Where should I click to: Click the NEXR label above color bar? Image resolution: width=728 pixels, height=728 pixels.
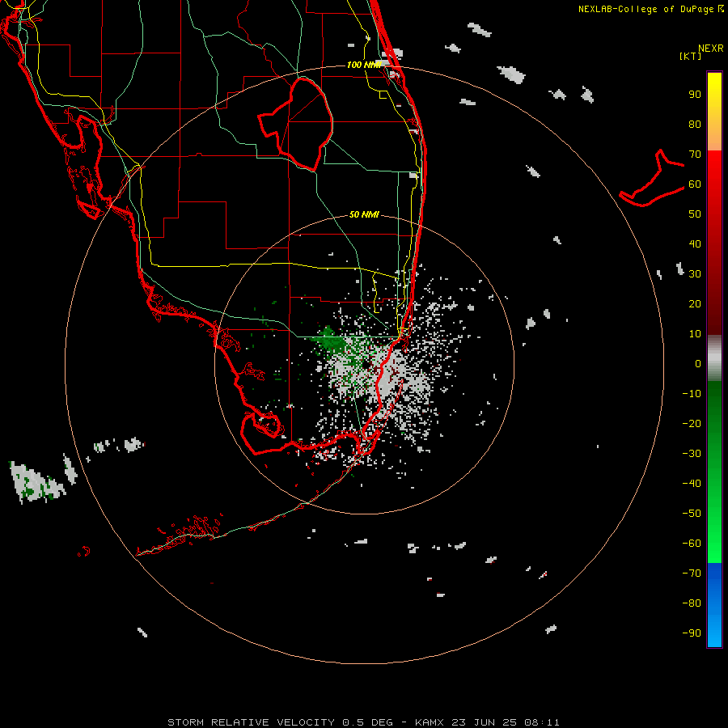click(x=711, y=49)
